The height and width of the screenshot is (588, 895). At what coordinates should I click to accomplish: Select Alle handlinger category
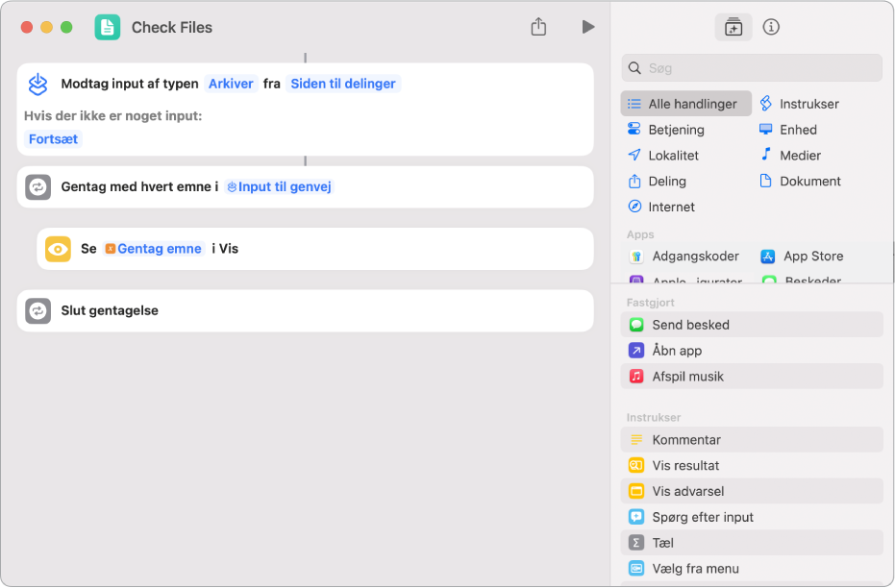[686, 104]
